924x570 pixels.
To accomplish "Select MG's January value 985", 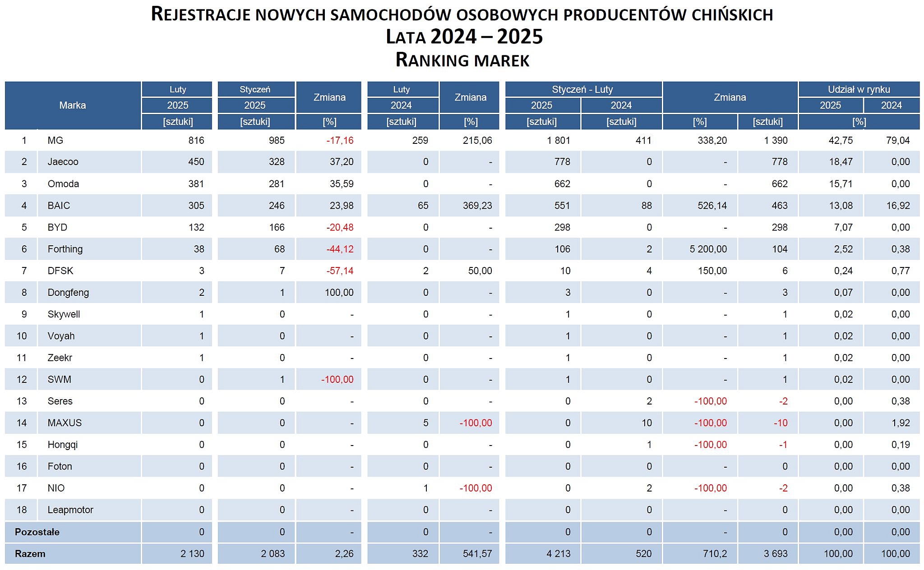I will (277, 140).
